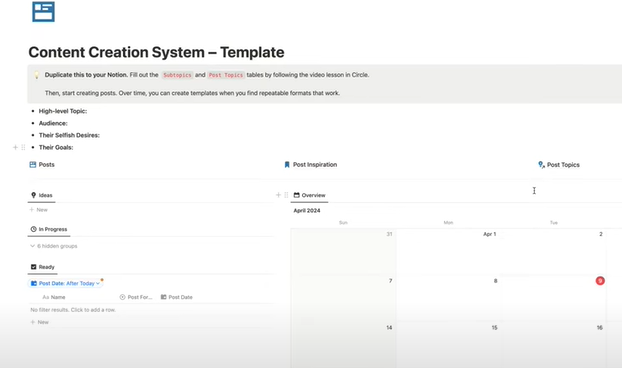Viewport: 622px width, 368px height.
Task: Click the page title Content Creation System
Action: (x=156, y=52)
